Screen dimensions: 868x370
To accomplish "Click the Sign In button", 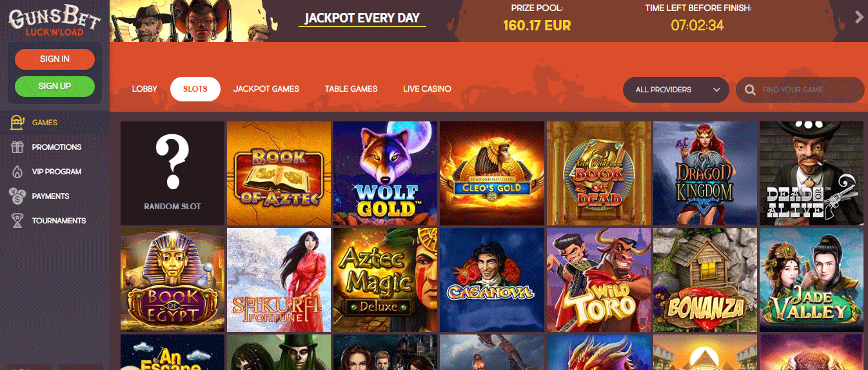I will pyautogui.click(x=55, y=59).
